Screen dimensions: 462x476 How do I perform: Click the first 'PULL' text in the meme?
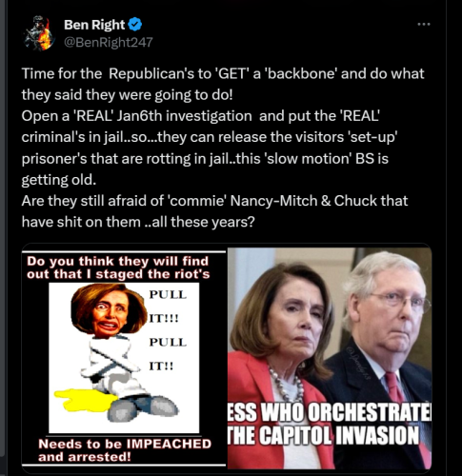(168, 294)
